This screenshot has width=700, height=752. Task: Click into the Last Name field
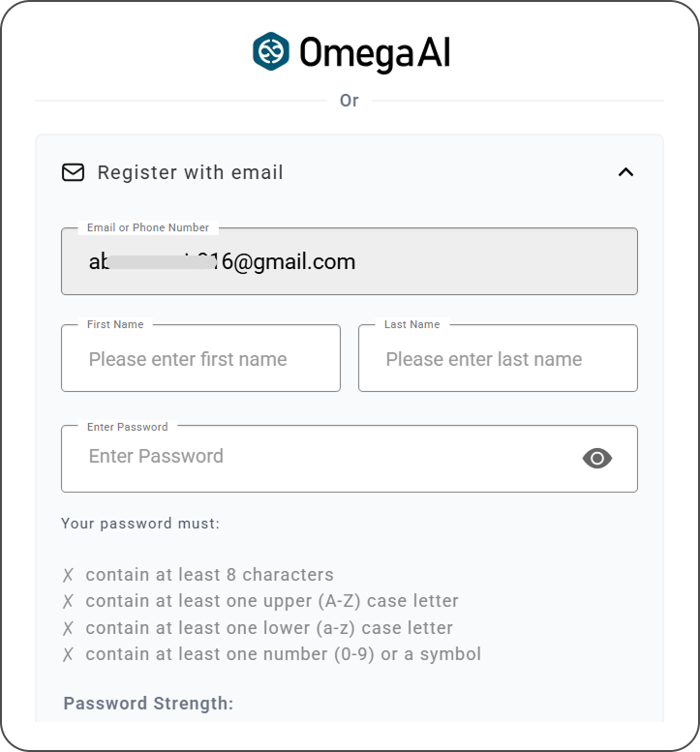[x=498, y=359]
